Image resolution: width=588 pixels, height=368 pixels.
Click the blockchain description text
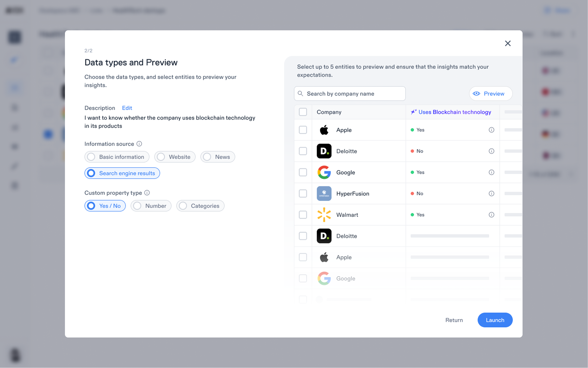pos(170,122)
